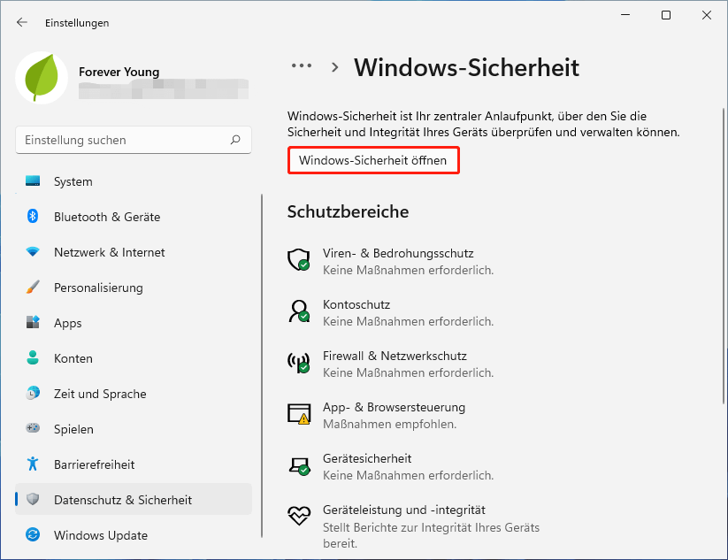Maximize the Einstellungen window

pyautogui.click(x=666, y=15)
